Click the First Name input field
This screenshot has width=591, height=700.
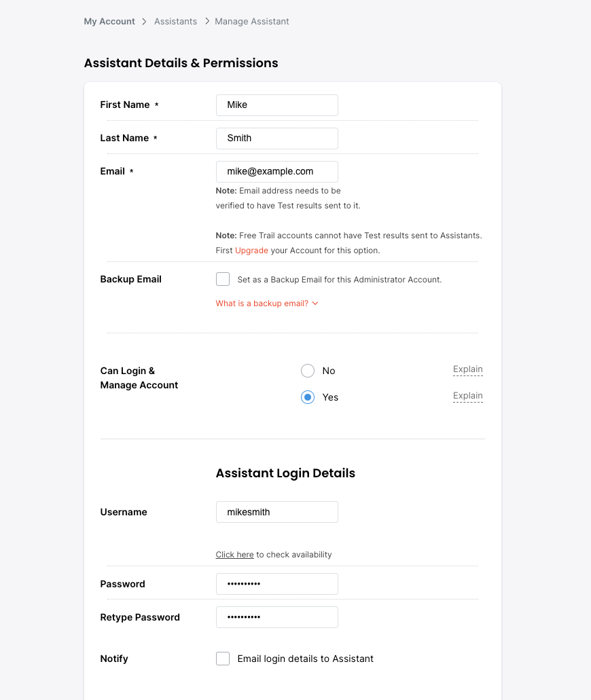[277, 105]
